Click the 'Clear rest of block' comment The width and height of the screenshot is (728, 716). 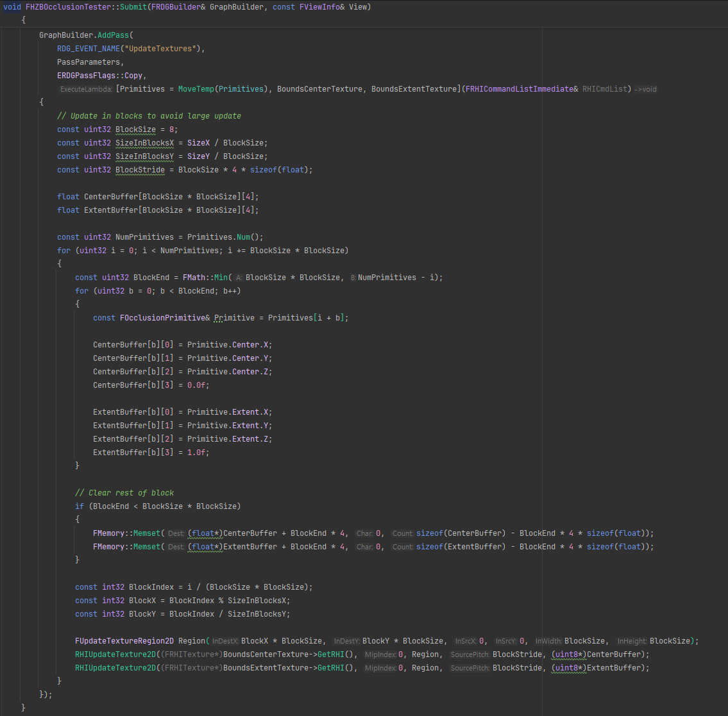pos(124,493)
